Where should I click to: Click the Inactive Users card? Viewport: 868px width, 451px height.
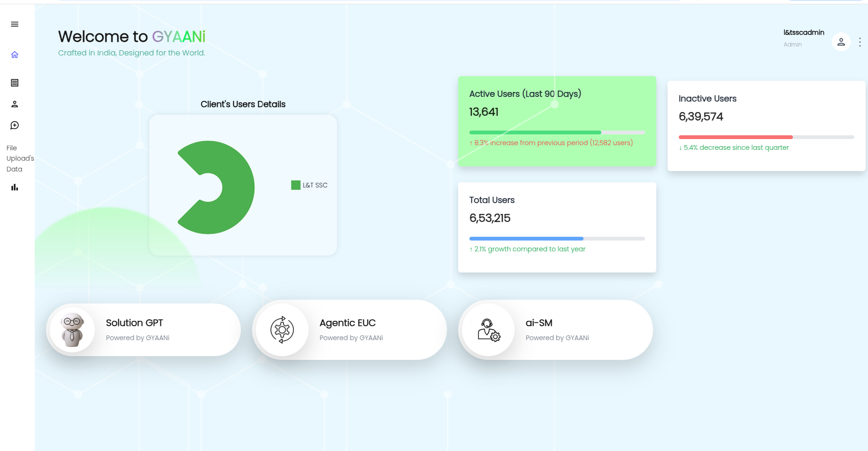[x=766, y=124]
